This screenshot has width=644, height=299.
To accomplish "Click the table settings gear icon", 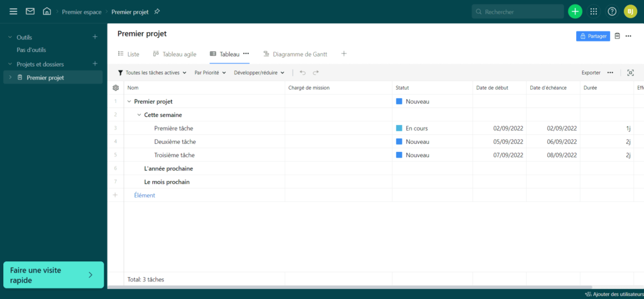I will click(x=115, y=88).
